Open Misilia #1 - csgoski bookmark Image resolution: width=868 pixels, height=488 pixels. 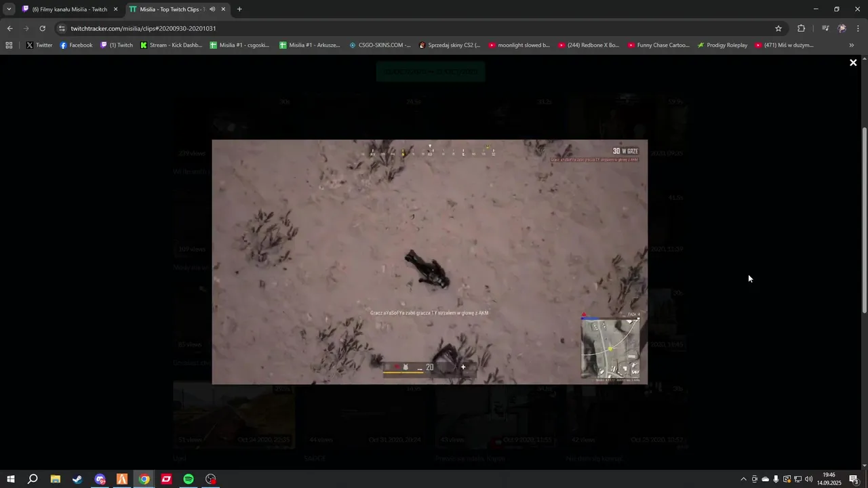[239, 45]
